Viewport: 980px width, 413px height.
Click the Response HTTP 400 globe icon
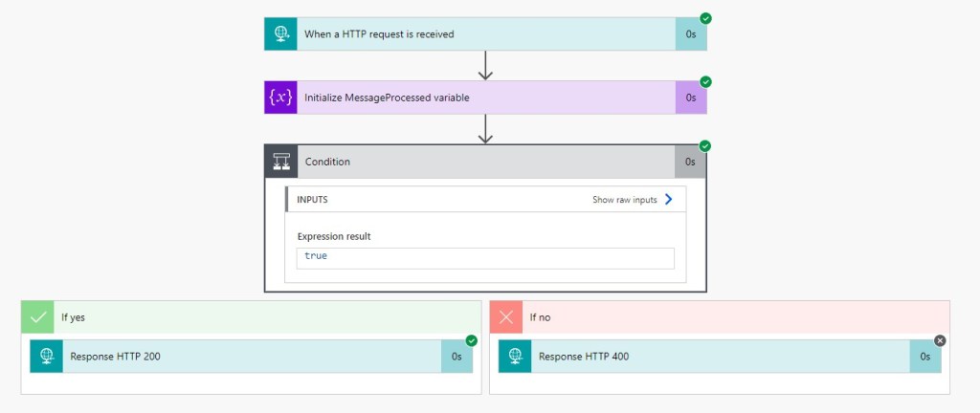515,357
